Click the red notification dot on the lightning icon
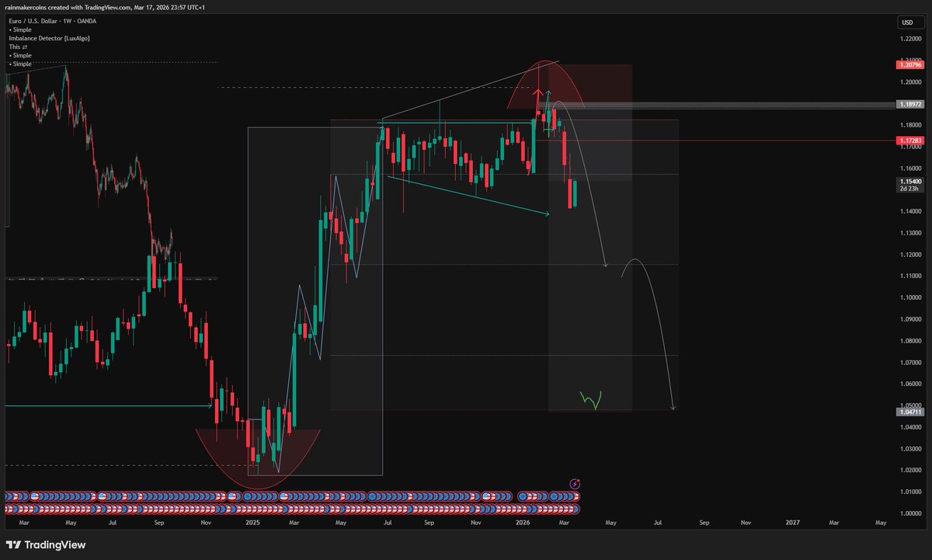This screenshot has height=560, width=932. (578, 480)
